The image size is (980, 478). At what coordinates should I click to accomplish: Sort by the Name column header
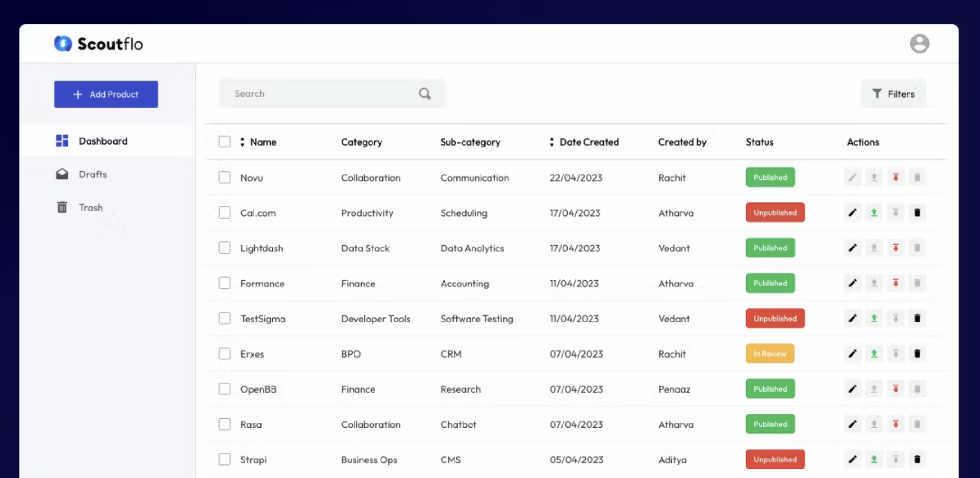pyautogui.click(x=258, y=142)
